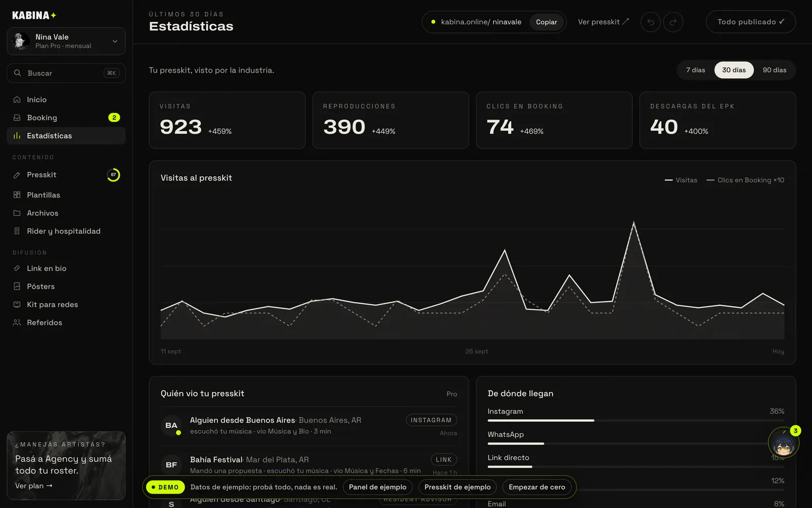Click the Link en bio chain icon

click(17, 268)
